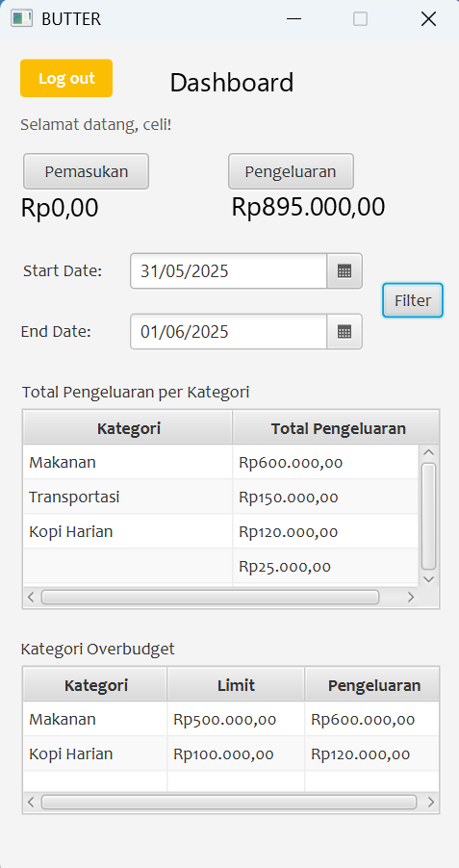Click the vertical scrollbar thumb in category table
This screenshot has width=459, height=868.
(x=428, y=516)
